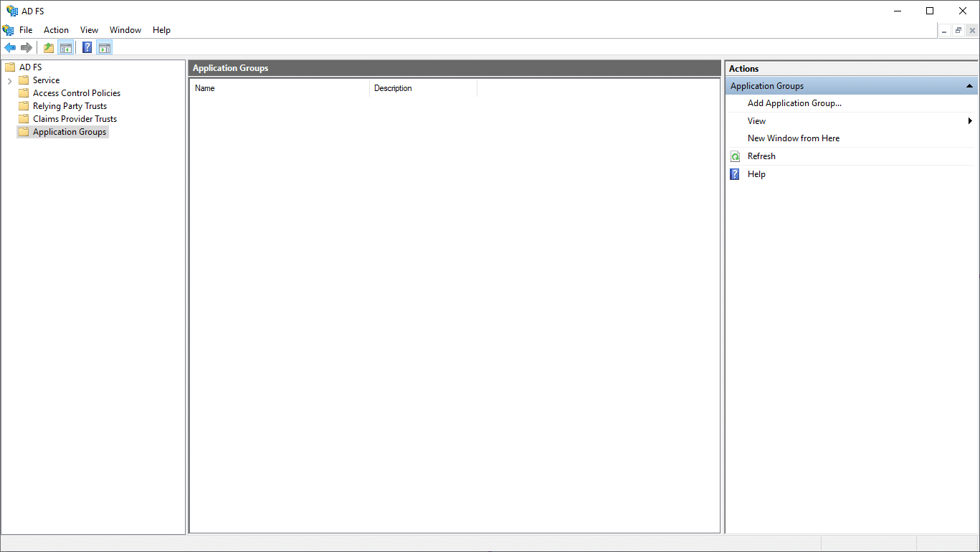The width and height of the screenshot is (980, 552).
Task: Click the Up One Level folder icon
Action: point(49,48)
